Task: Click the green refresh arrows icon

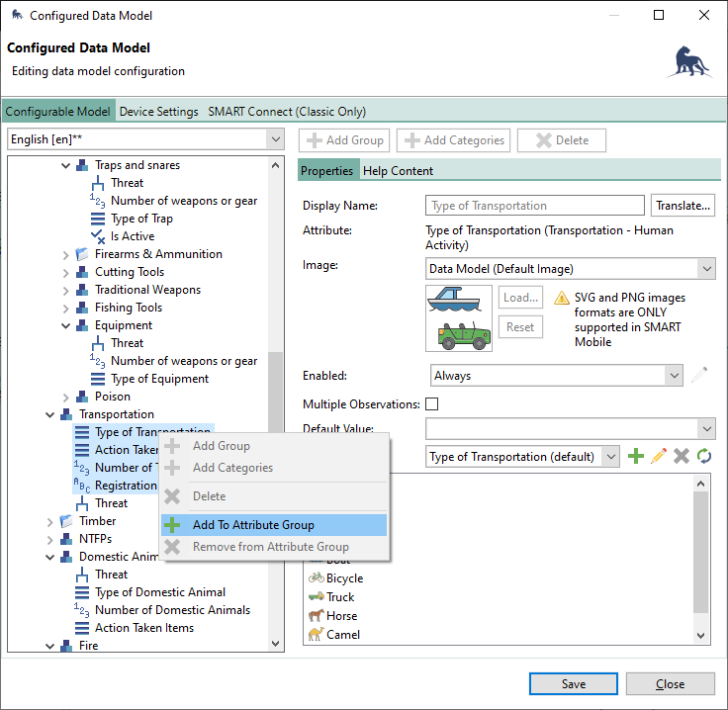Action: pos(703,456)
